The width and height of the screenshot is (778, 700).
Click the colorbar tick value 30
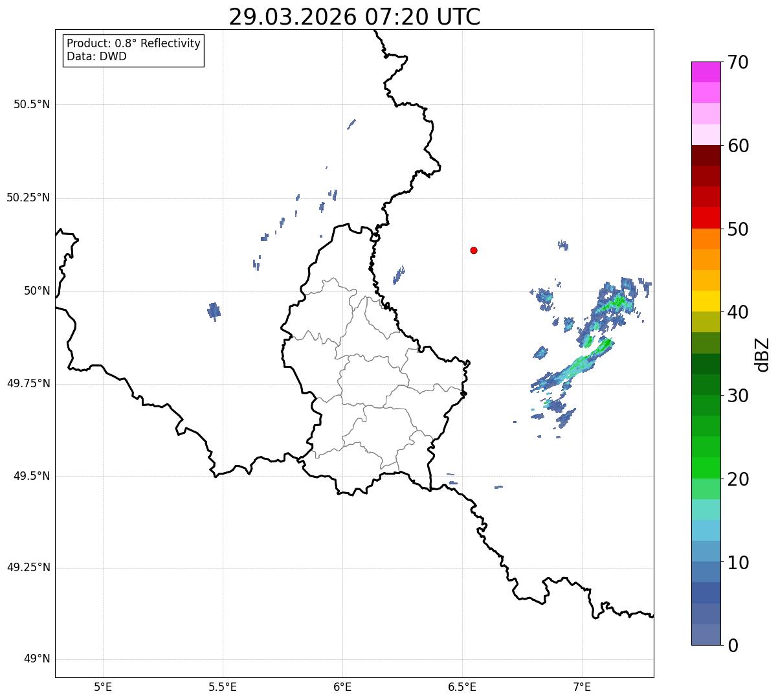click(738, 396)
